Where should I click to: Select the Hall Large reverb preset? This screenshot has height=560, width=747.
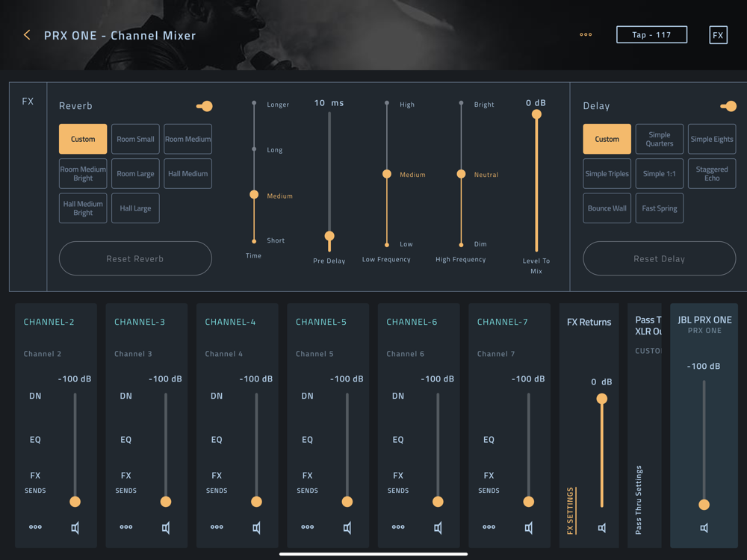pyautogui.click(x=135, y=208)
